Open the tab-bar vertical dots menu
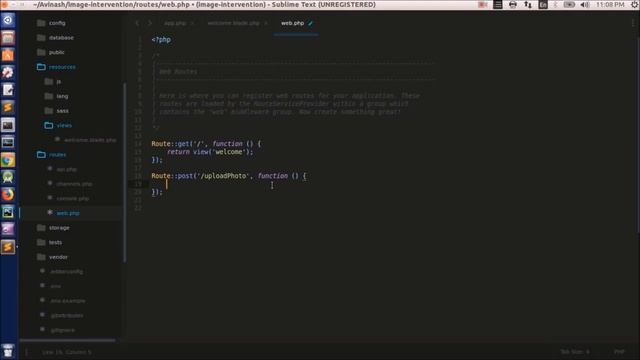Screen dimensions: 640x360 pos(633,23)
